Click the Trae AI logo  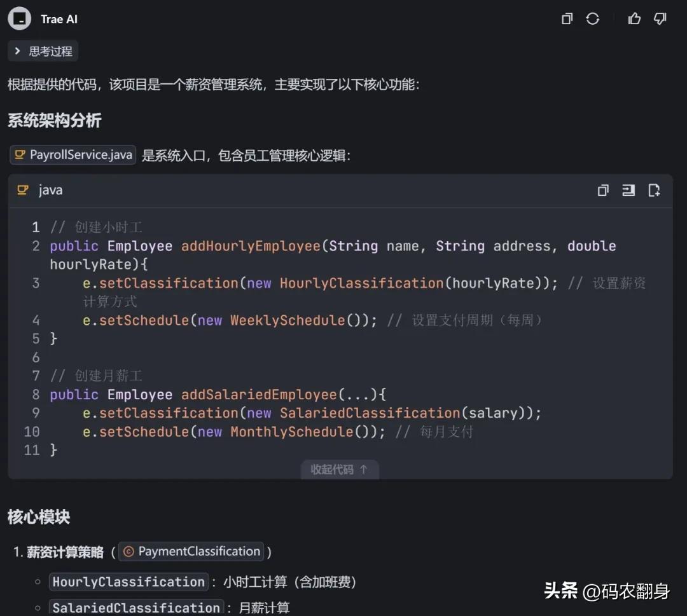click(x=18, y=18)
